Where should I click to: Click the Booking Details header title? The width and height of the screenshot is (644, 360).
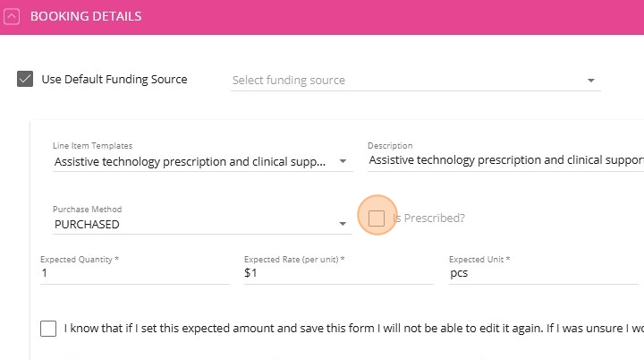coord(86,17)
